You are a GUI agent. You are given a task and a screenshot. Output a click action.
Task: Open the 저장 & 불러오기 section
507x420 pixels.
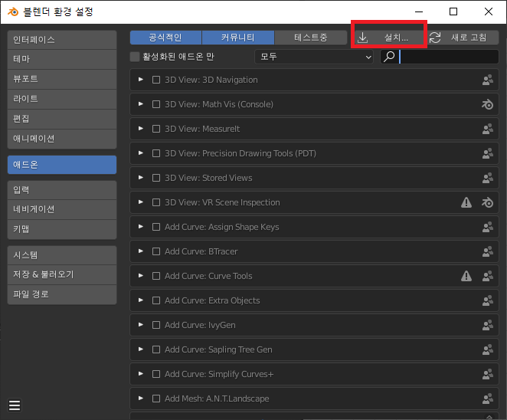pos(62,274)
